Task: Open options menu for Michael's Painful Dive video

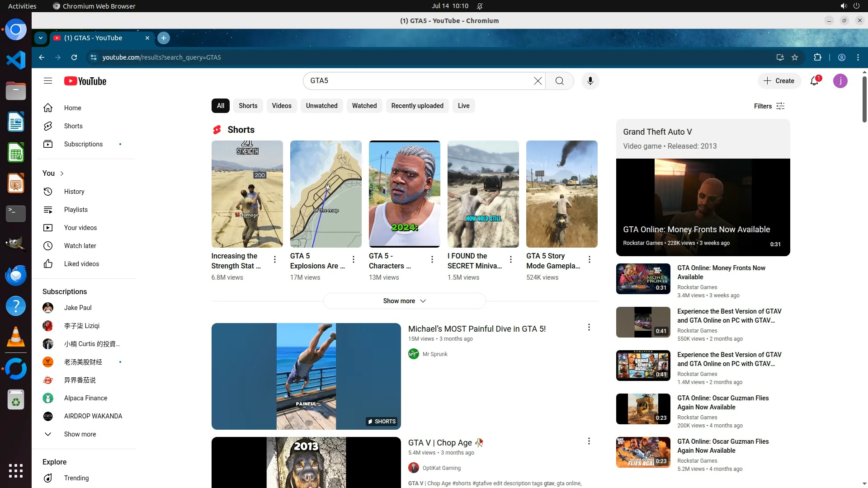Action: pos(589,327)
